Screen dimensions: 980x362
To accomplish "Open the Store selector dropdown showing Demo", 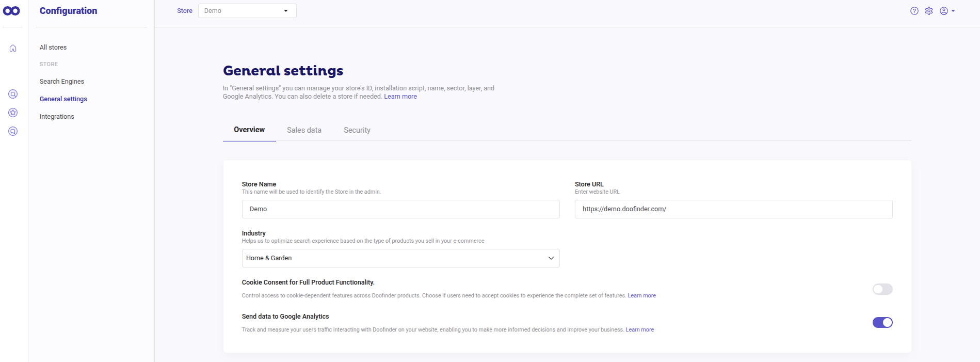I will (x=247, y=11).
